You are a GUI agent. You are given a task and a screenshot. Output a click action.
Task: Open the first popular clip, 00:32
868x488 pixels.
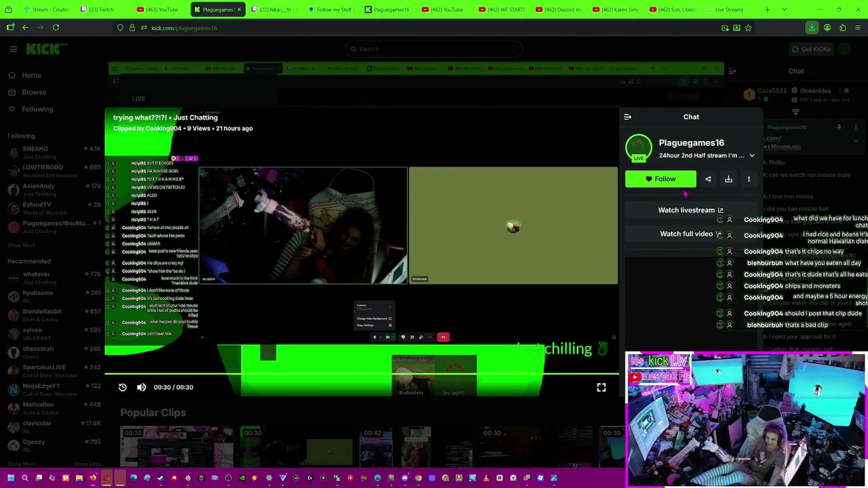[x=177, y=446]
